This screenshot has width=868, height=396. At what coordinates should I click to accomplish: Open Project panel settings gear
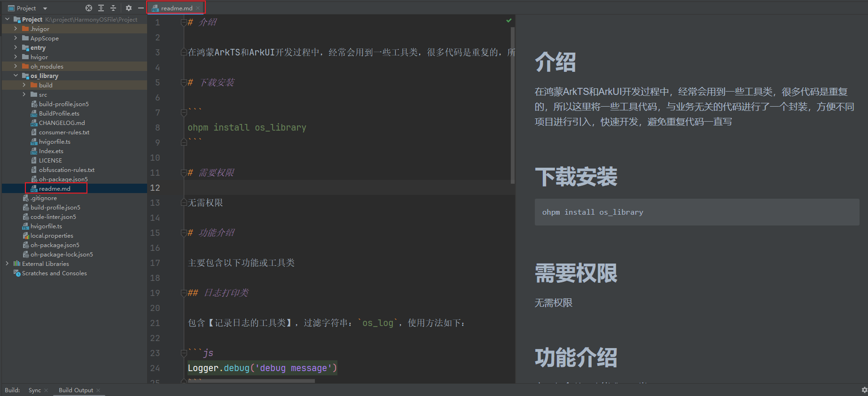coord(129,8)
